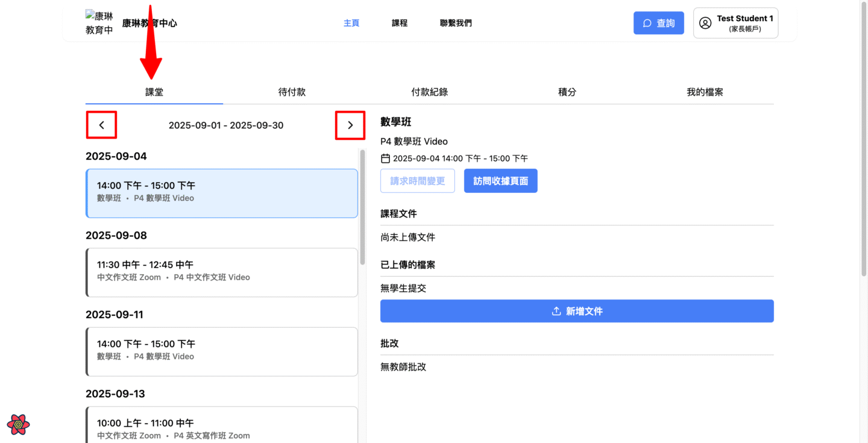Select the 2025-09-11 數學班 lesson card

222,351
